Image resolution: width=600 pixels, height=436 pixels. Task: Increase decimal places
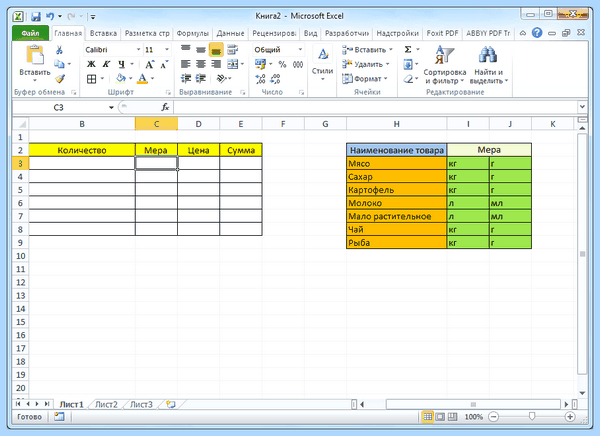tap(261, 79)
